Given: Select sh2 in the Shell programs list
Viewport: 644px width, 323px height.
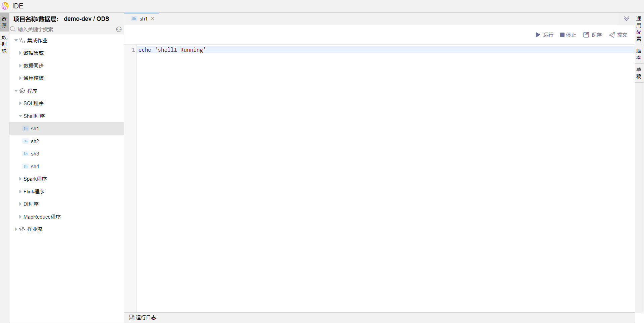Looking at the screenshot, I should click(35, 141).
